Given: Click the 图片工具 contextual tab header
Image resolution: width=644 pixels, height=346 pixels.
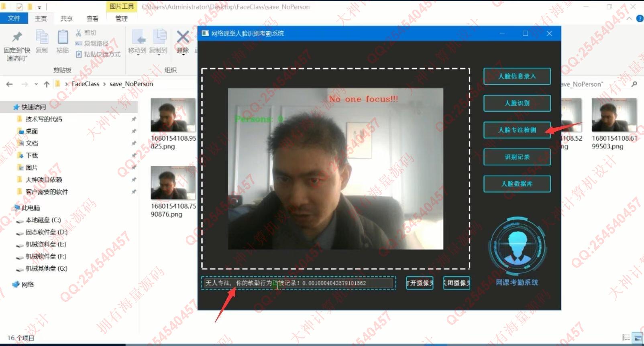Looking at the screenshot, I should (122, 6).
